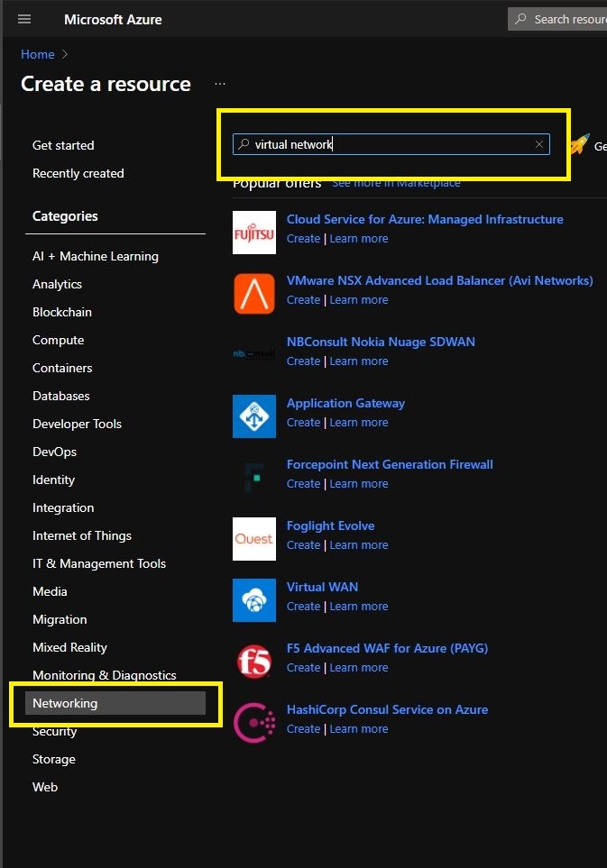The image size is (607, 868).
Task: Focus the top Search resources bar
Action: [558, 19]
